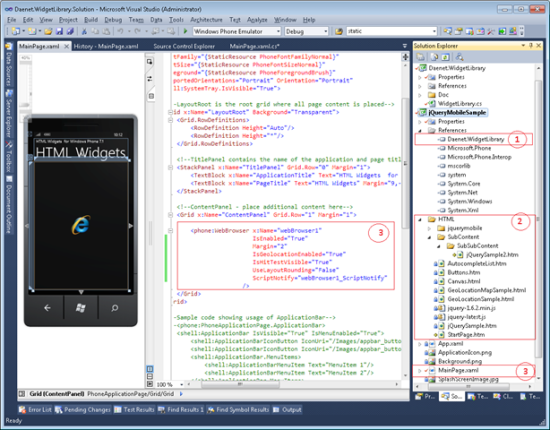
Task: Click the Undo arrow icon
Action: click(120, 31)
